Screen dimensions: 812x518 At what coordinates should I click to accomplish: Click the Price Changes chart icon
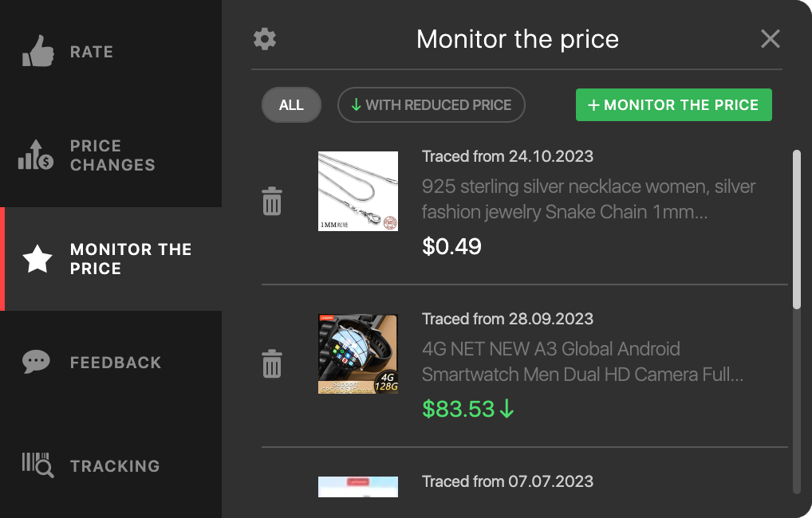click(36, 155)
